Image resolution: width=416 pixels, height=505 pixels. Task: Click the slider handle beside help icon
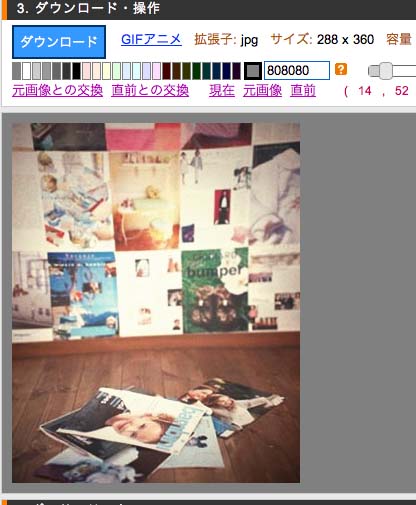click(x=386, y=70)
